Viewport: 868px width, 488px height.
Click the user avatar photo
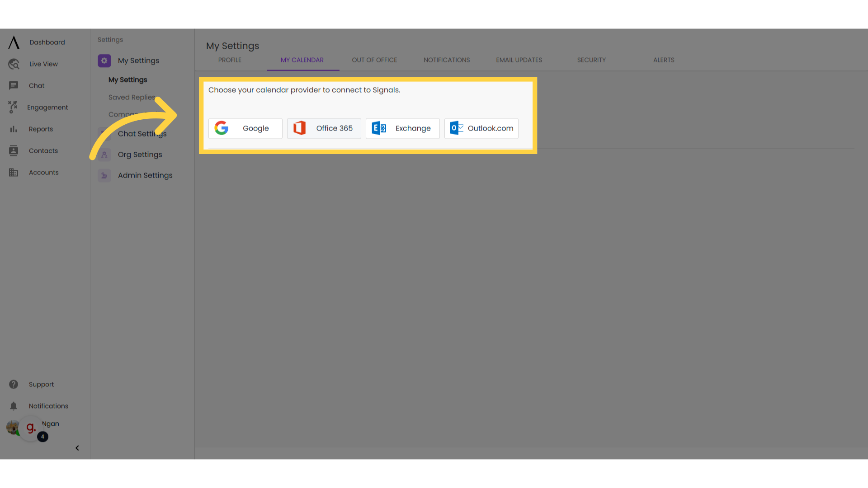click(x=13, y=427)
